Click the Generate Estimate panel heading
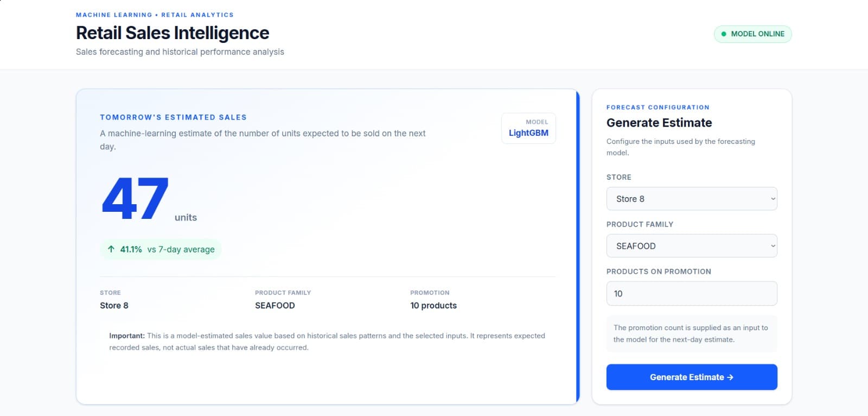This screenshot has height=416, width=868. pyautogui.click(x=659, y=123)
